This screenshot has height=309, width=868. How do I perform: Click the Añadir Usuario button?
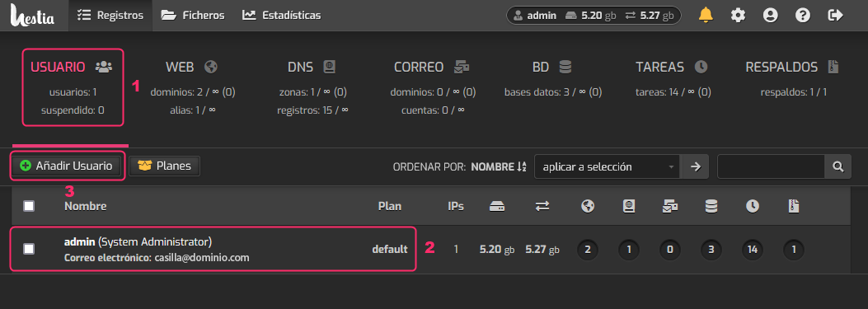[66, 166]
